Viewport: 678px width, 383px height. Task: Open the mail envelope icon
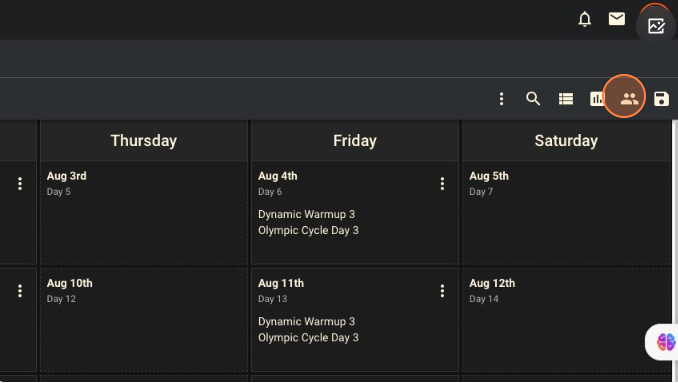coord(617,19)
